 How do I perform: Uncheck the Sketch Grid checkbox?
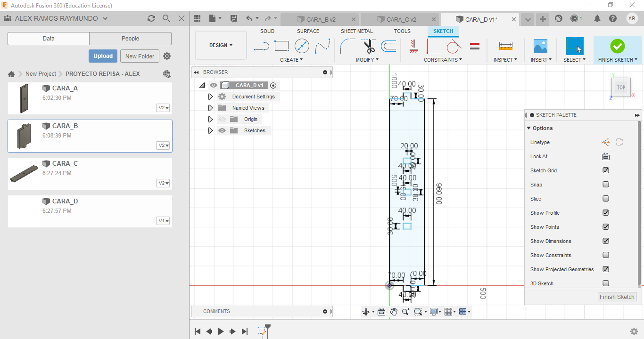[x=606, y=170]
